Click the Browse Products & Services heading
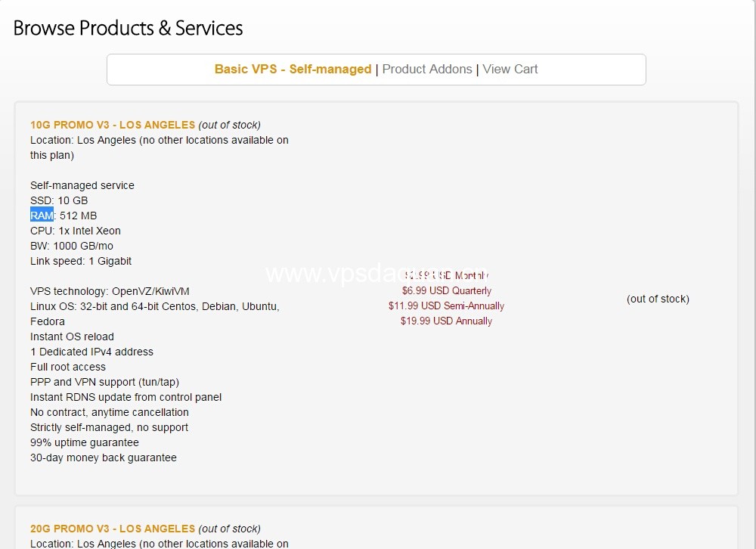The height and width of the screenshot is (549, 756). (x=128, y=28)
